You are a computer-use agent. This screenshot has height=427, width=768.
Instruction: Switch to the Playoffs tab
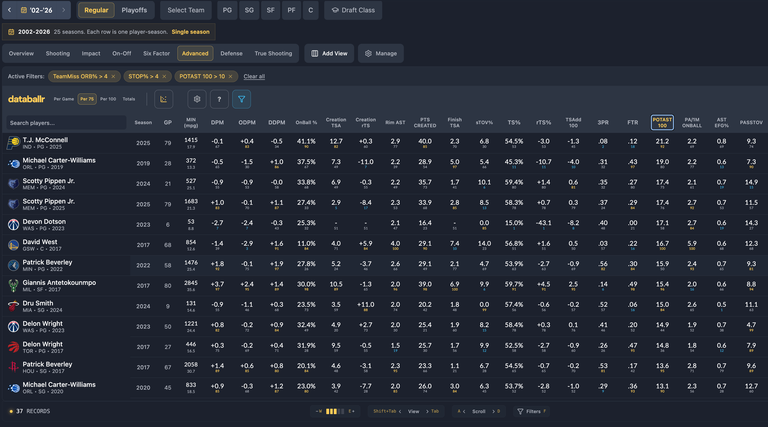pyautogui.click(x=134, y=10)
